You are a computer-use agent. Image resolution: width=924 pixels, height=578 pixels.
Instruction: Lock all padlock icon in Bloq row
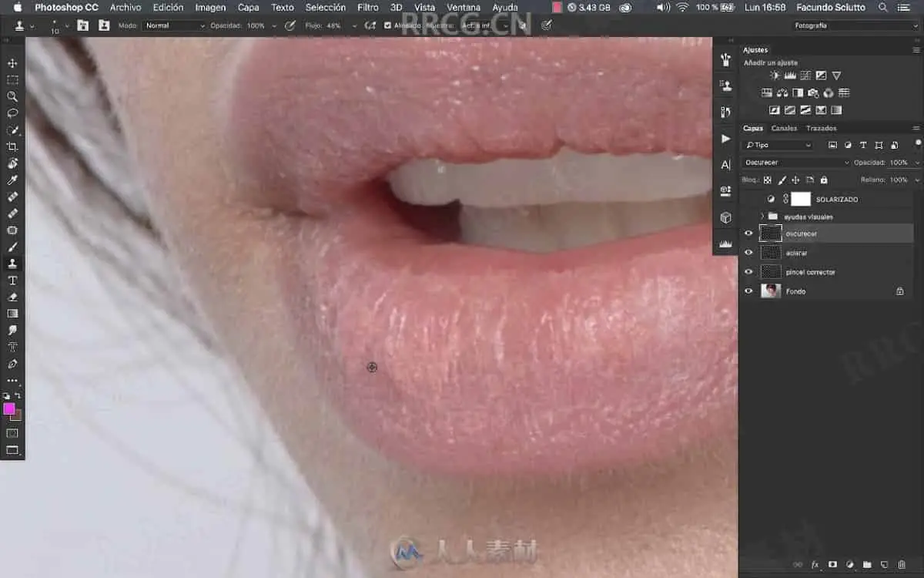824,180
